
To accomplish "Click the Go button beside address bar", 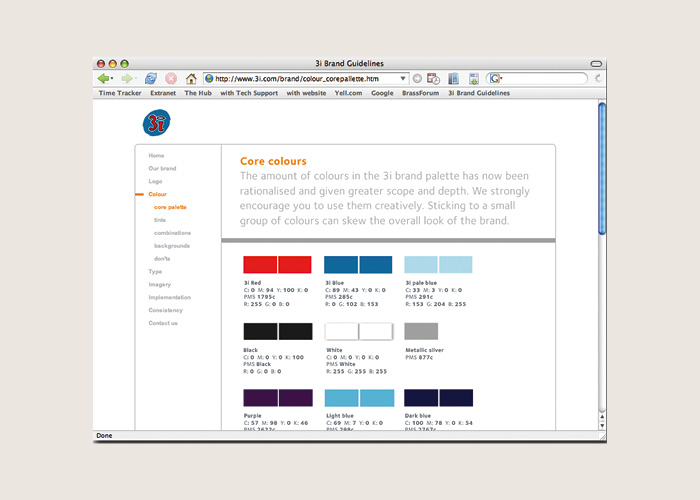I will [417, 79].
